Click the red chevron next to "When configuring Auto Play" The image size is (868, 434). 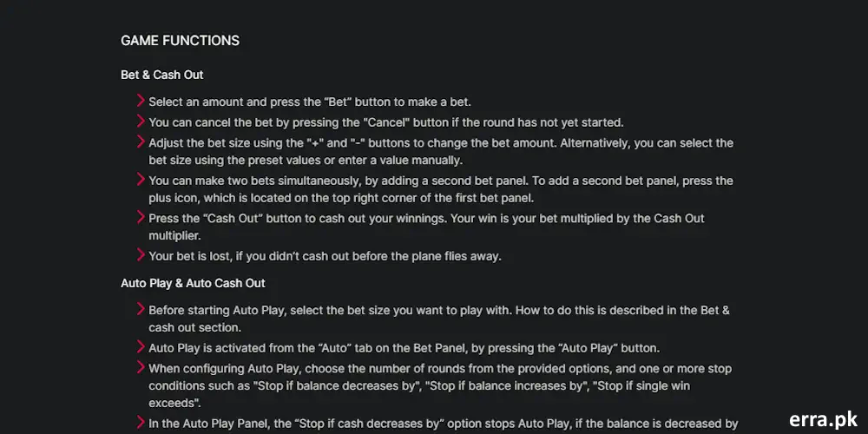pos(141,367)
